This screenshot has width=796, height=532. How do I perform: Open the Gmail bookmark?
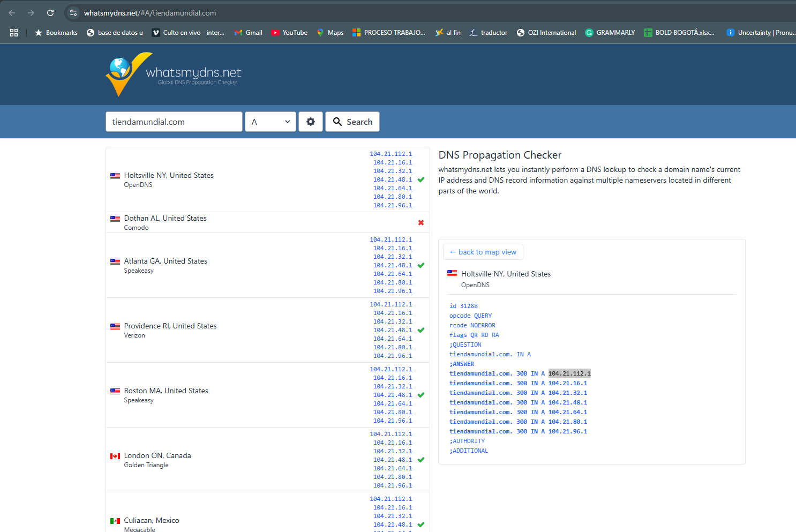[x=248, y=33]
